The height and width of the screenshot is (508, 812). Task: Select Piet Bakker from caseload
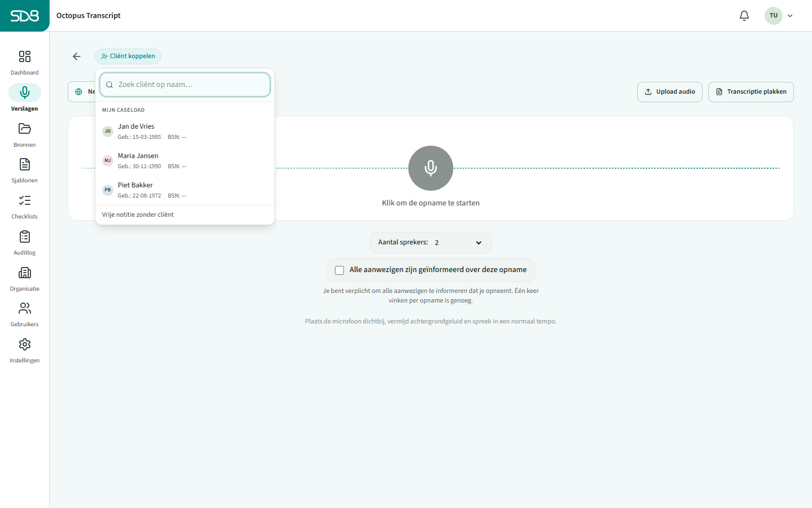(185, 190)
